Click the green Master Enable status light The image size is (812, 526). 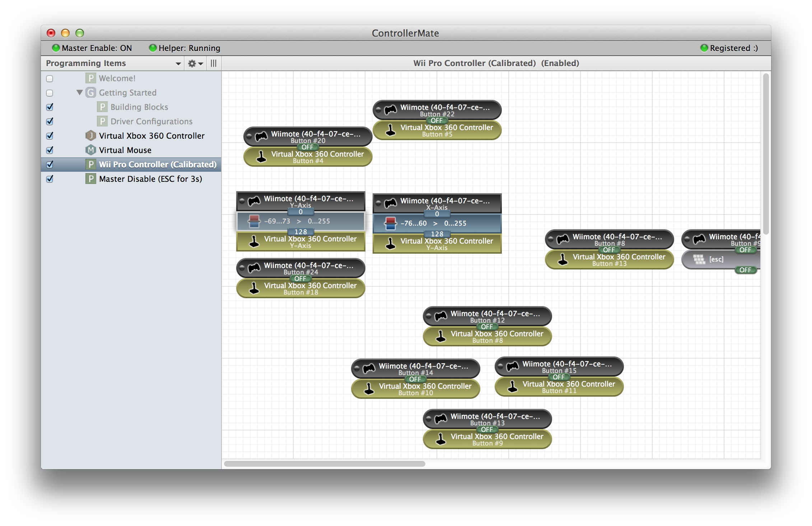(56, 48)
